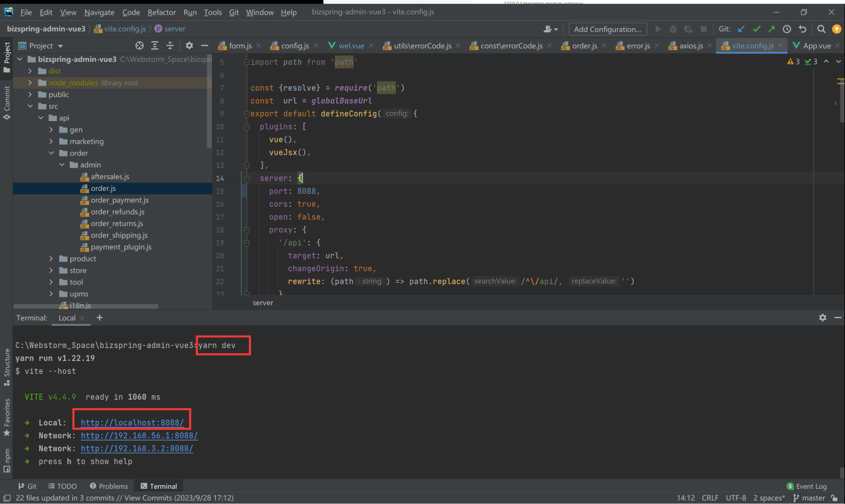Collapse the src folder
This screenshot has width=845, height=504.
pos(30,106)
